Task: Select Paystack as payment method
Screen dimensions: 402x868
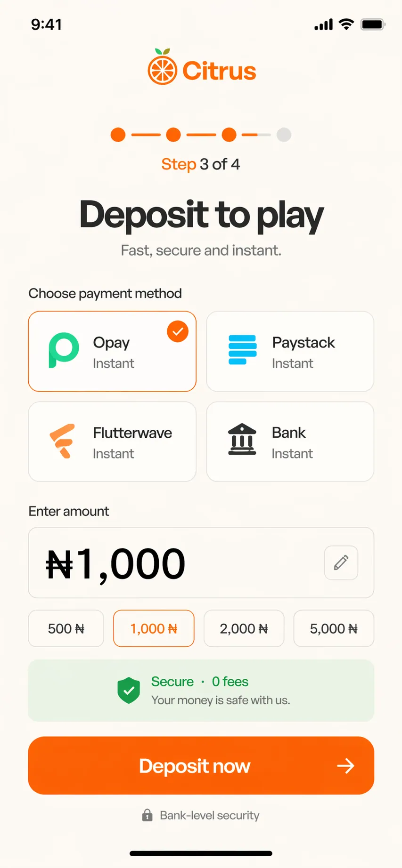Action: point(290,351)
